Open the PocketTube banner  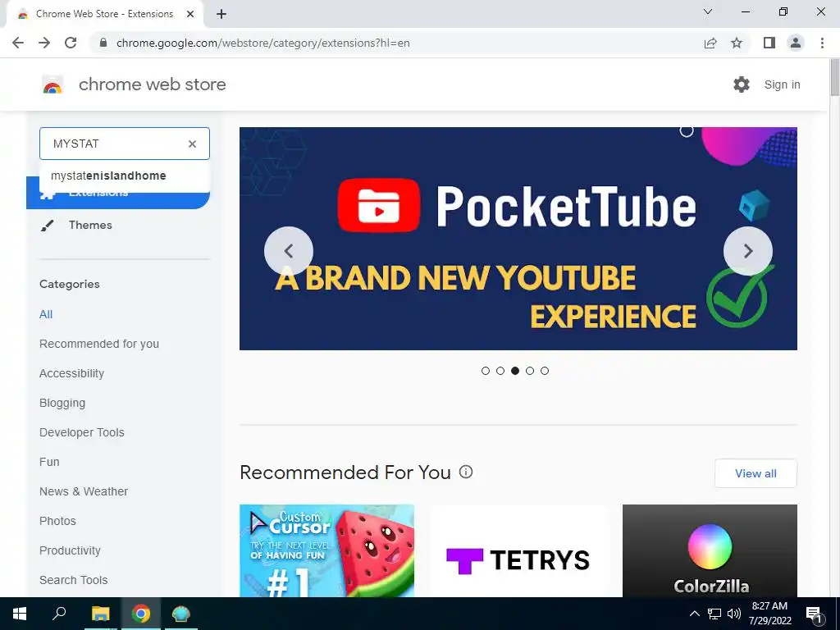point(518,239)
